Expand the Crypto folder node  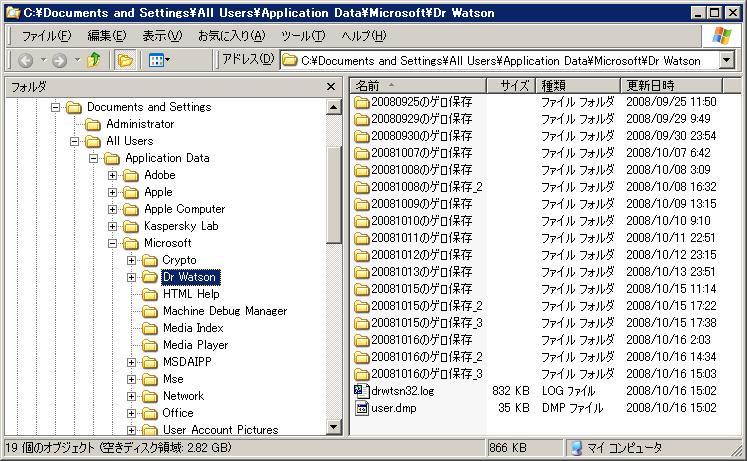click(131, 261)
